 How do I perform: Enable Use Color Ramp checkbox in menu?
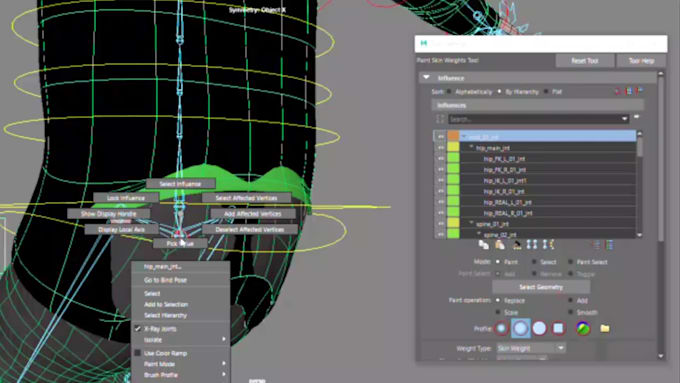tap(137, 353)
